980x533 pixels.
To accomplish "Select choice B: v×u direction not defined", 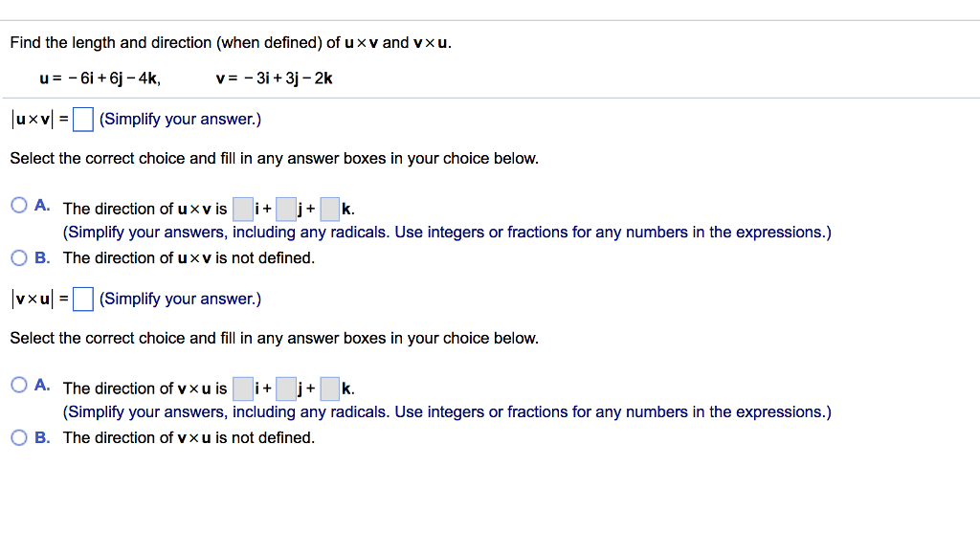I will tap(19, 437).
